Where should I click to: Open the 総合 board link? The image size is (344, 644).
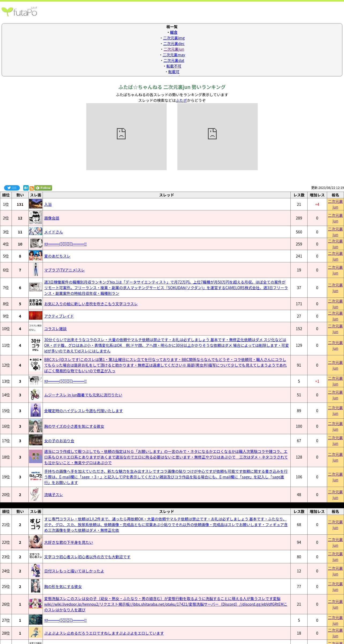pyautogui.click(x=174, y=32)
